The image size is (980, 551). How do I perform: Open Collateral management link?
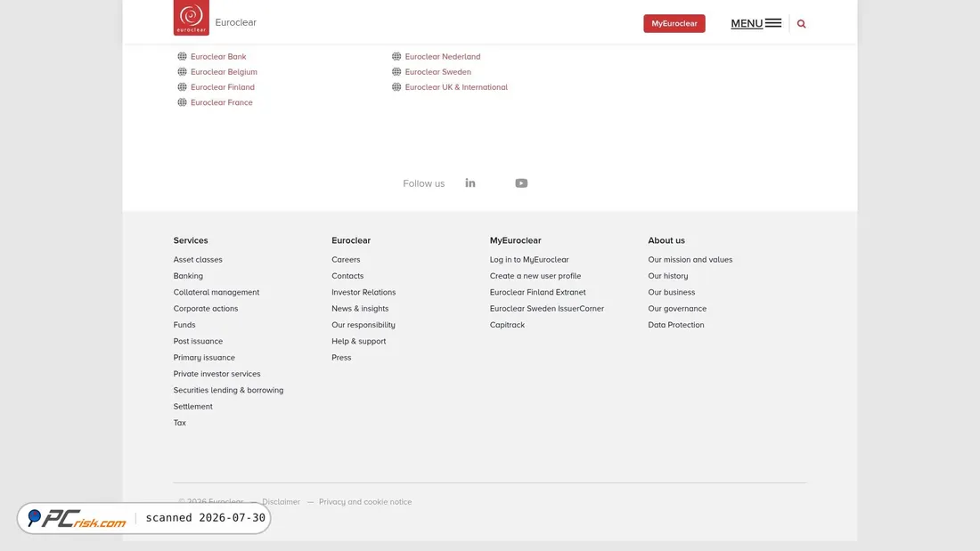click(216, 292)
